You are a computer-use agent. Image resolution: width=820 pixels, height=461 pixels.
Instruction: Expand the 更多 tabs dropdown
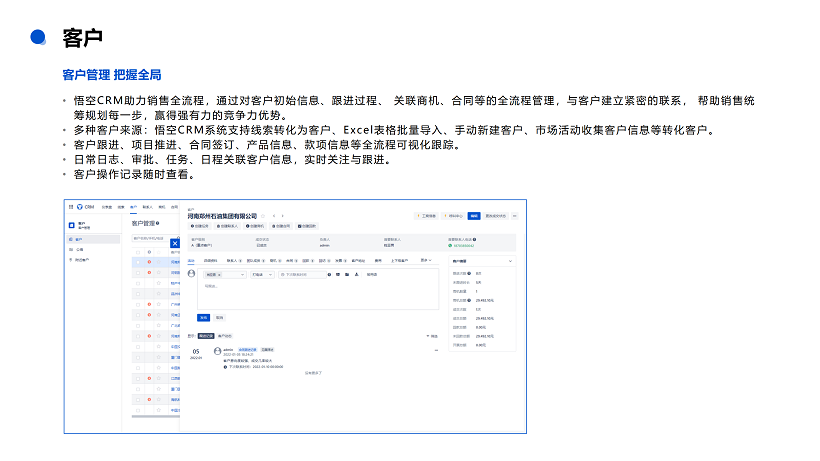click(426, 260)
